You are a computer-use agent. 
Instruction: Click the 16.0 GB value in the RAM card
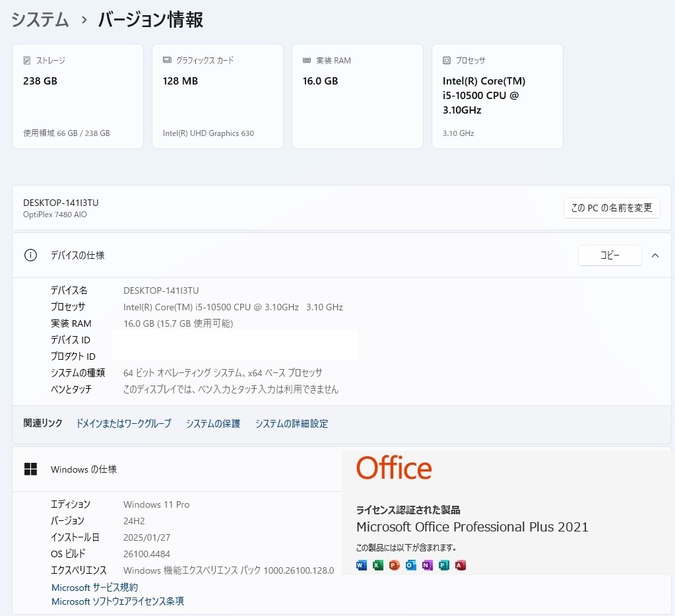pyautogui.click(x=320, y=81)
